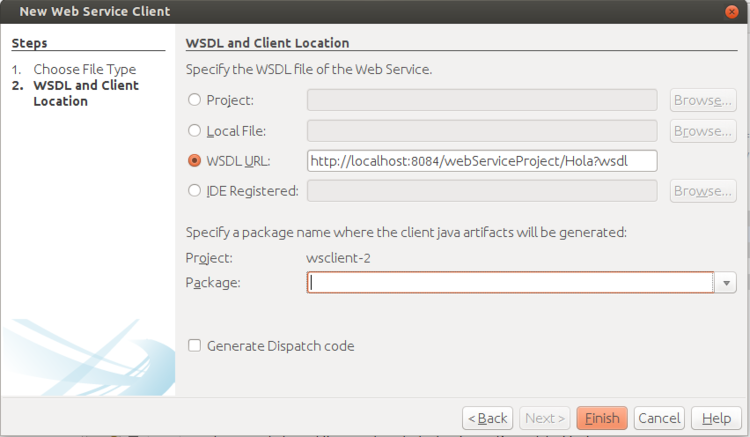Image resolution: width=750 pixels, height=437 pixels.
Task: Click Browse next to Local File field
Action: [x=703, y=131]
